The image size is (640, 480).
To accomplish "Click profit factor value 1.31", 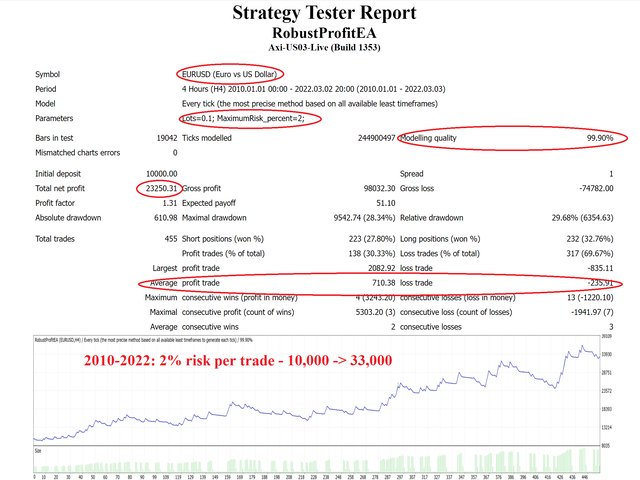I will click(170, 203).
